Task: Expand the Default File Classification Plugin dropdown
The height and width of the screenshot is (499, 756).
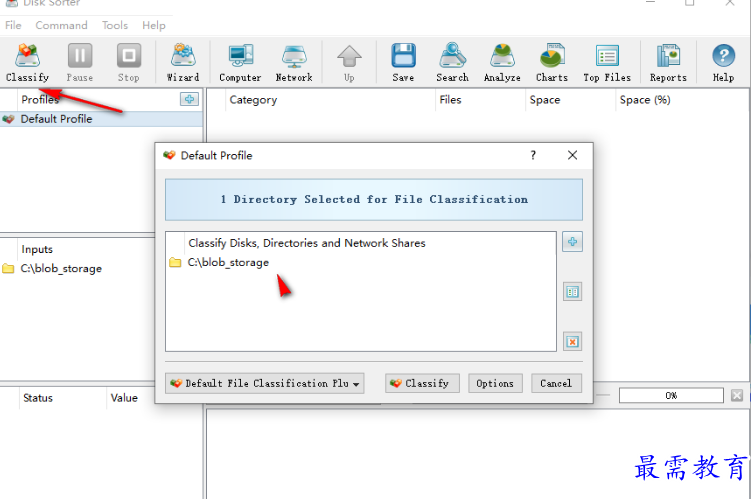Action: (x=265, y=383)
